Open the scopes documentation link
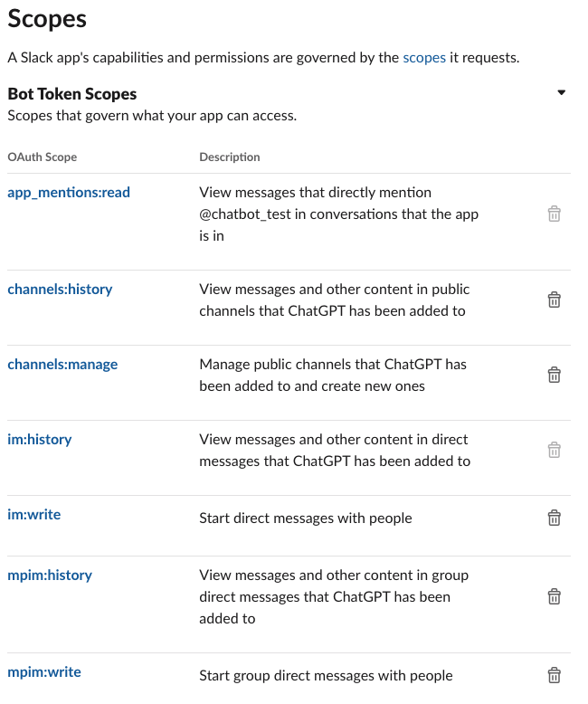This screenshot has height=704, width=588. point(424,57)
